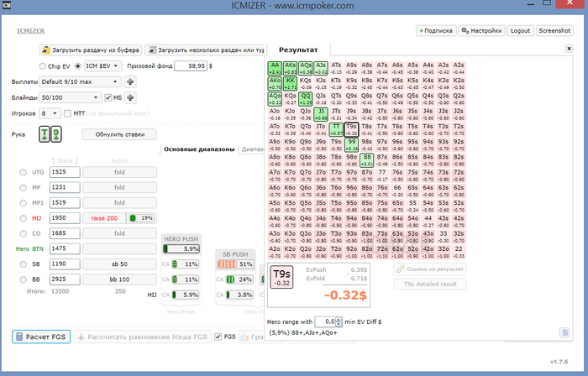The image size is (588, 376).
Task: Click the BB stack field 2925
Action: pyautogui.click(x=65, y=279)
